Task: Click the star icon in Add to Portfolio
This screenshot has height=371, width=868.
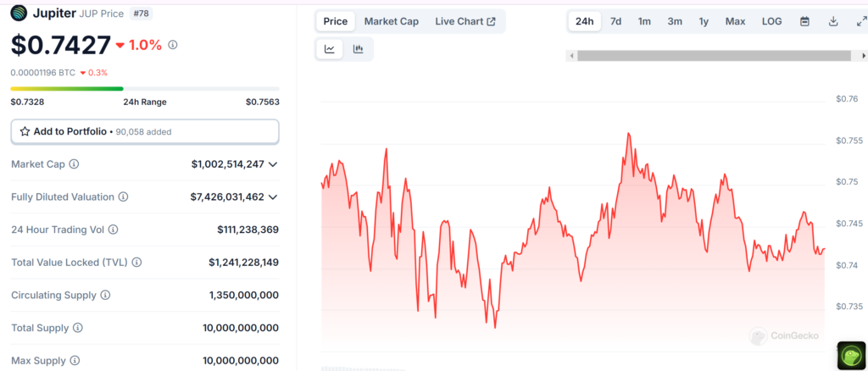Action: click(x=25, y=131)
